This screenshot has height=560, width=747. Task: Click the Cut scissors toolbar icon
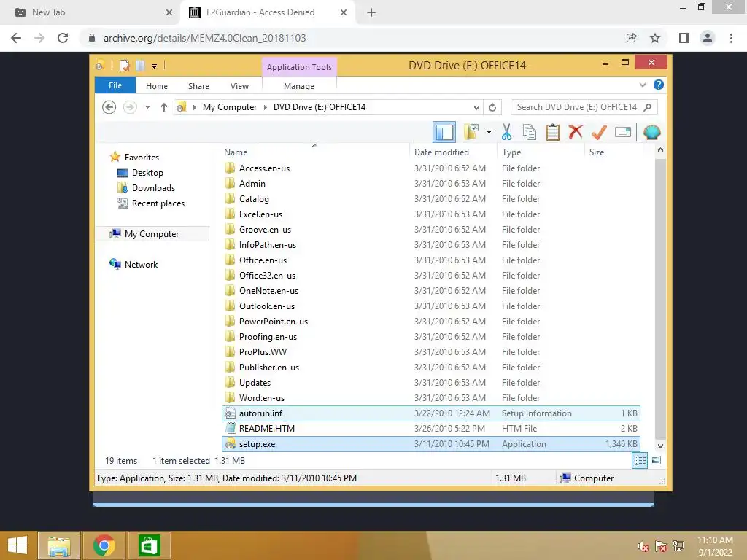click(506, 132)
